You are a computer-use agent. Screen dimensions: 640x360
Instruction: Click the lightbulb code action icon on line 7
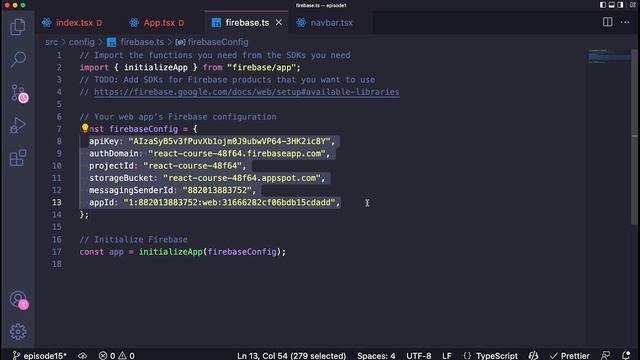click(85, 128)
